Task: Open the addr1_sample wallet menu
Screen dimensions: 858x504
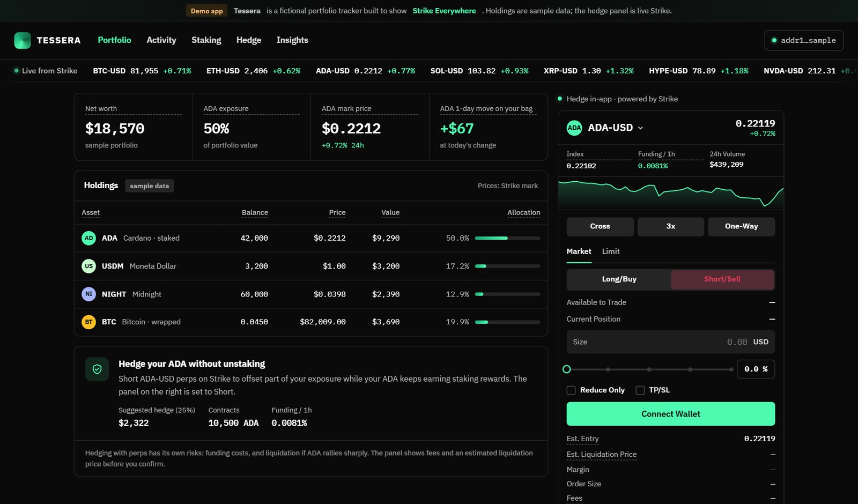Action: click(x=803, y=40)
